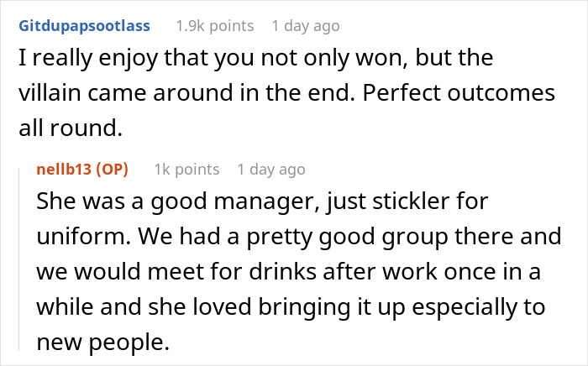Viewport: 588px width, 366px height.
Task: Click the '(OP)' tag beside nellb13
Action: coord(112,170)
